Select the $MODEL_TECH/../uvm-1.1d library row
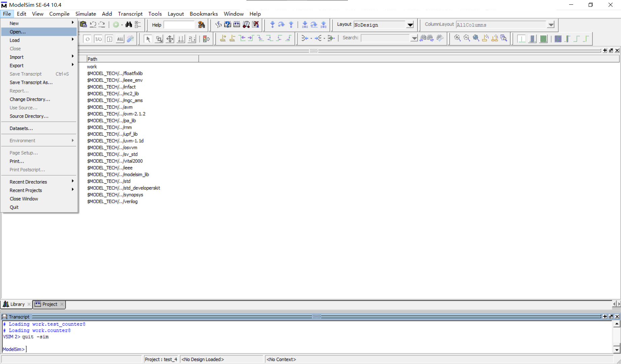 [x=115, y=141]
